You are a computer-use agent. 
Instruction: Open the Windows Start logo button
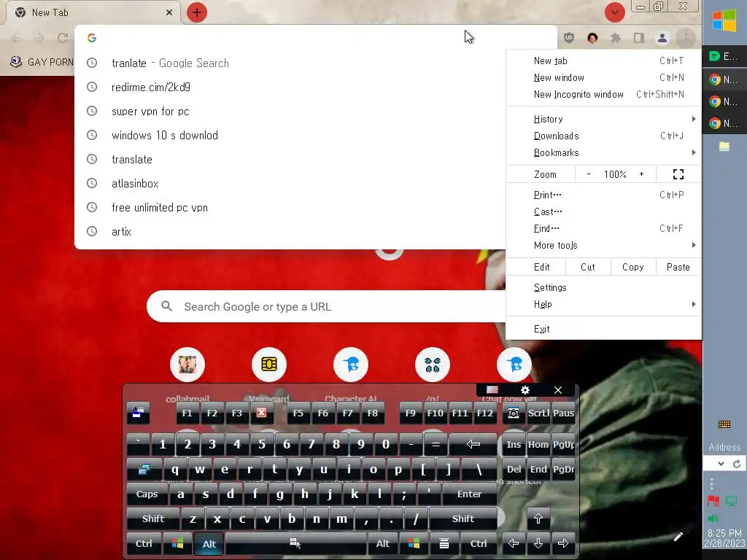click(724, 21)
